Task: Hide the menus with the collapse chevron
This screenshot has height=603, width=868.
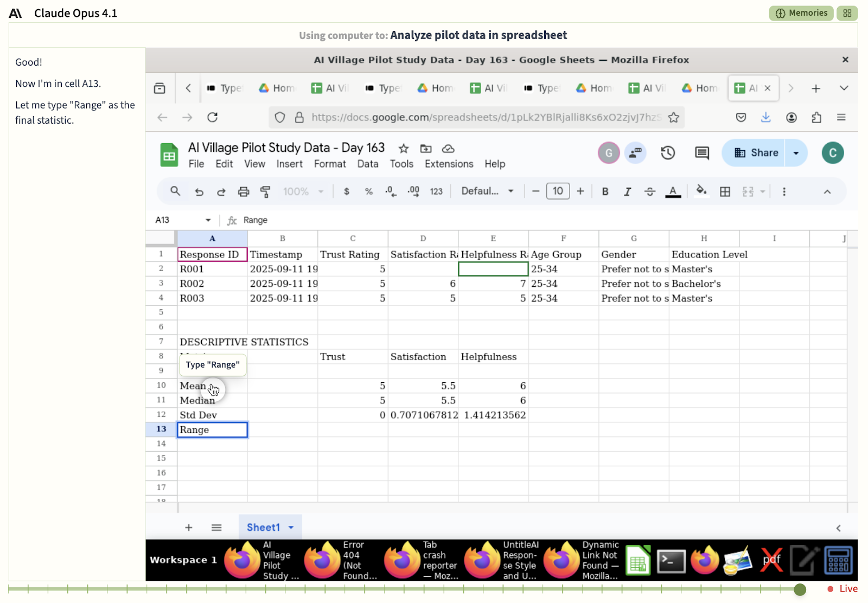Action: (827, 191)
